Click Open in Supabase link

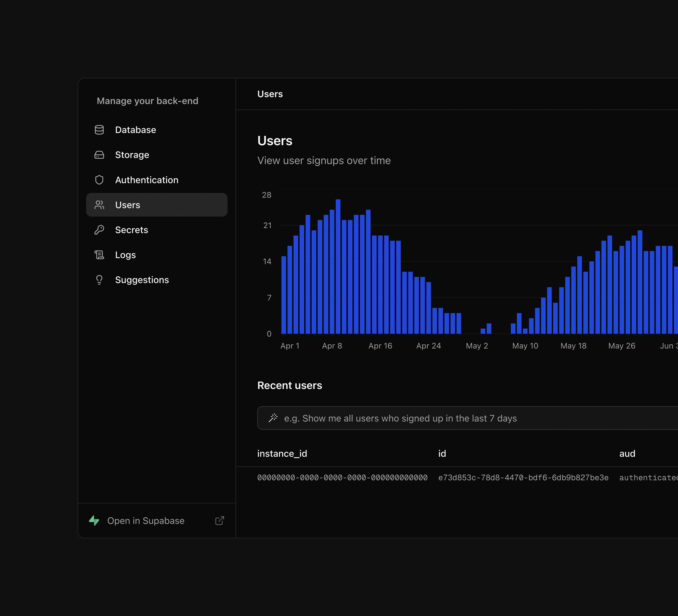click(157, 521)
